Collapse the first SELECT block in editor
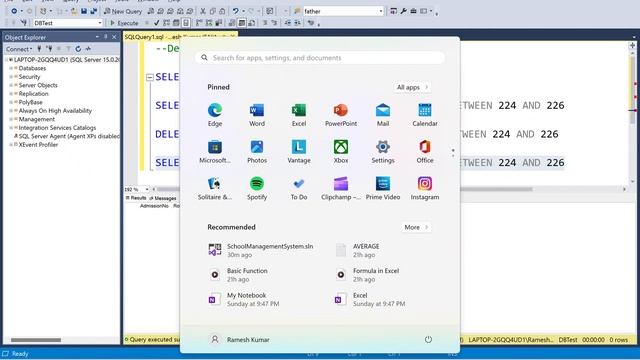 [150, 77]
